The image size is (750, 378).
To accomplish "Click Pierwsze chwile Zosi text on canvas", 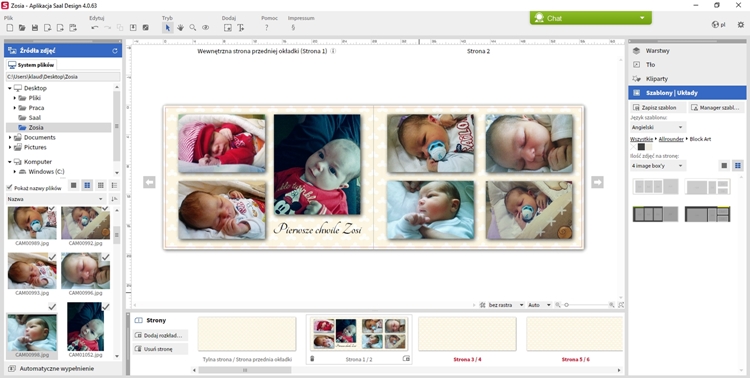I will [318, 229].
